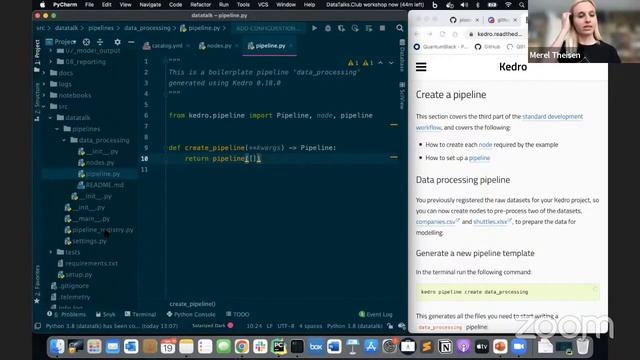Image resolution: width=640 pixels, height=360 pixels.
Task: Open the Navigate menu
Action: pyautogui.click(x=150, y=5)
